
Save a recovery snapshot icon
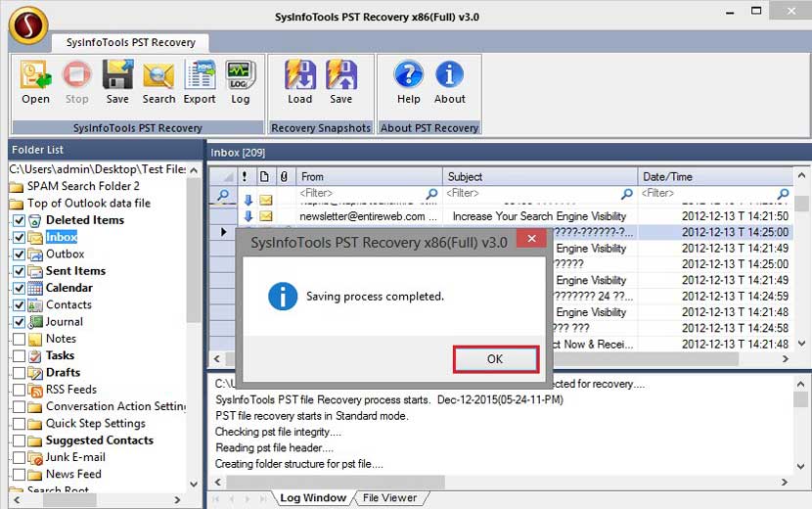click(340, 82)
